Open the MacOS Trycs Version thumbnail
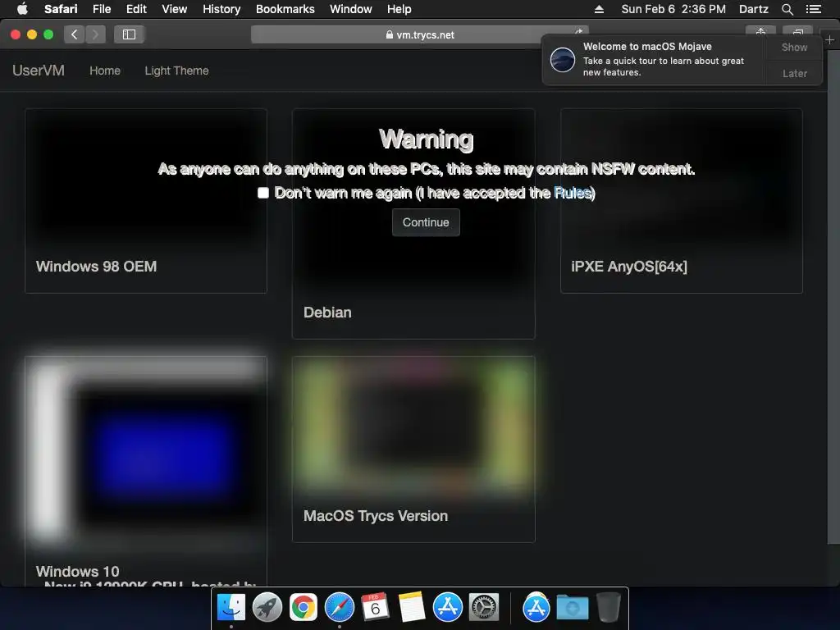 pos(413,426)
